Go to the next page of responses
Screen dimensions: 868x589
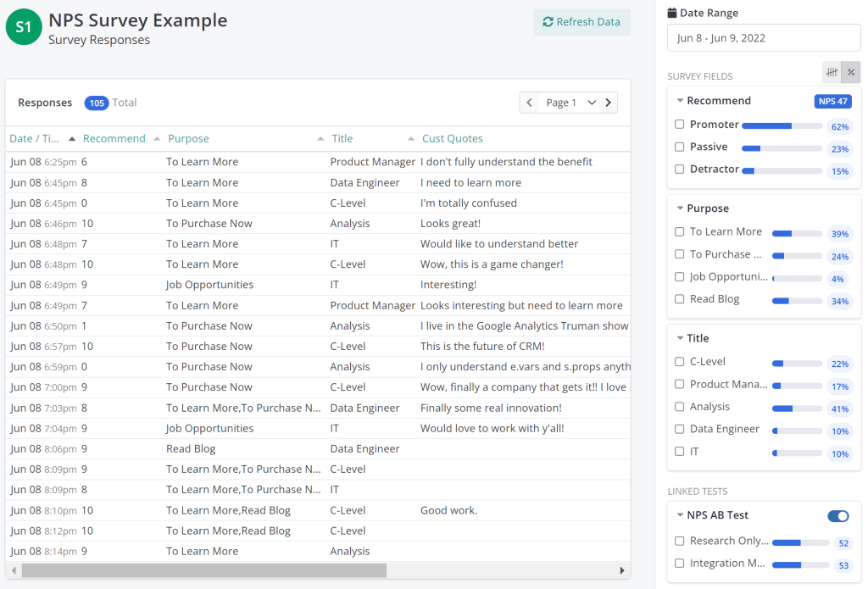608,103
